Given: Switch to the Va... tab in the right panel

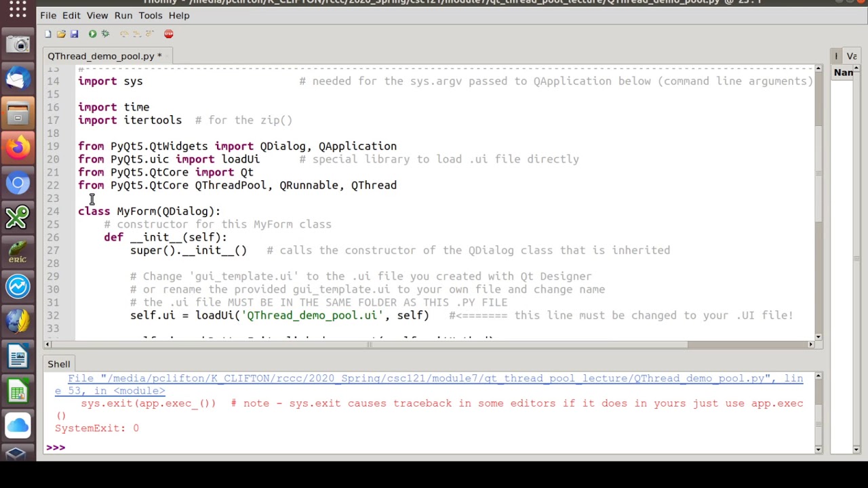Looking at the screenshot, I should click(x=852, y=56).
